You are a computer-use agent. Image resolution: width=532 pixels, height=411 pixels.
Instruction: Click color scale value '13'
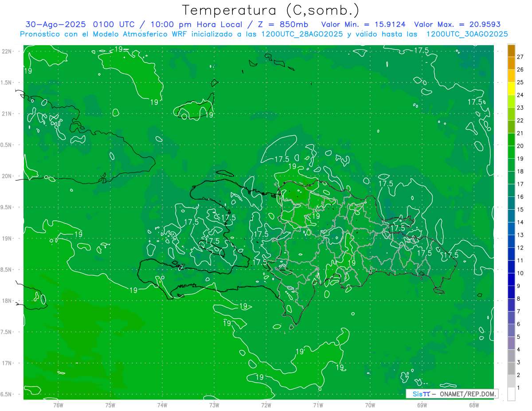tap(520, 235)
